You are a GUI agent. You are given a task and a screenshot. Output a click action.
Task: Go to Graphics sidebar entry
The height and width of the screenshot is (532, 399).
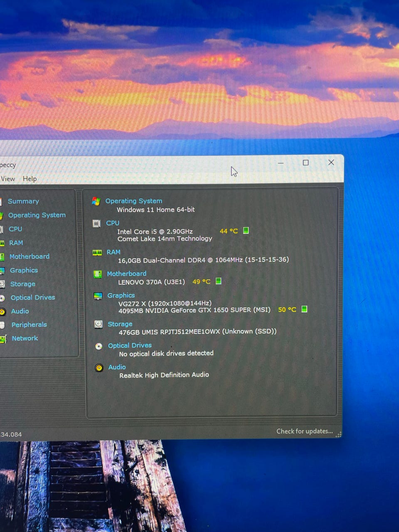24,270
